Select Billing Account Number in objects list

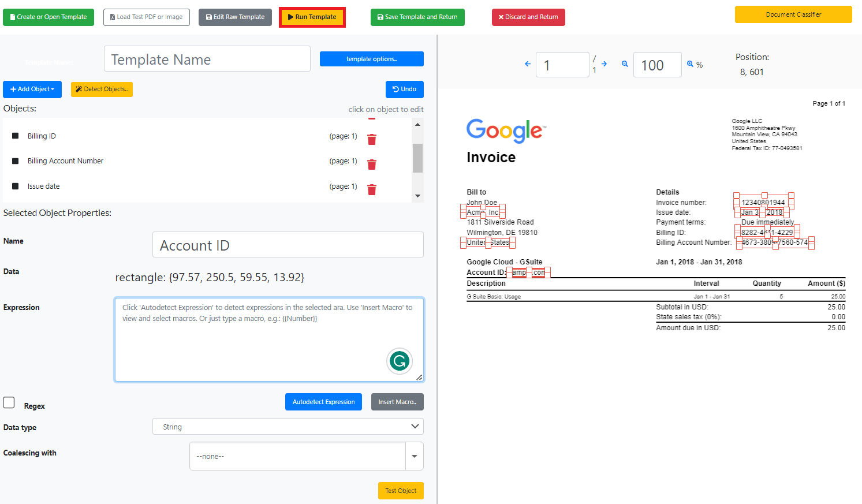coord(65,161)
